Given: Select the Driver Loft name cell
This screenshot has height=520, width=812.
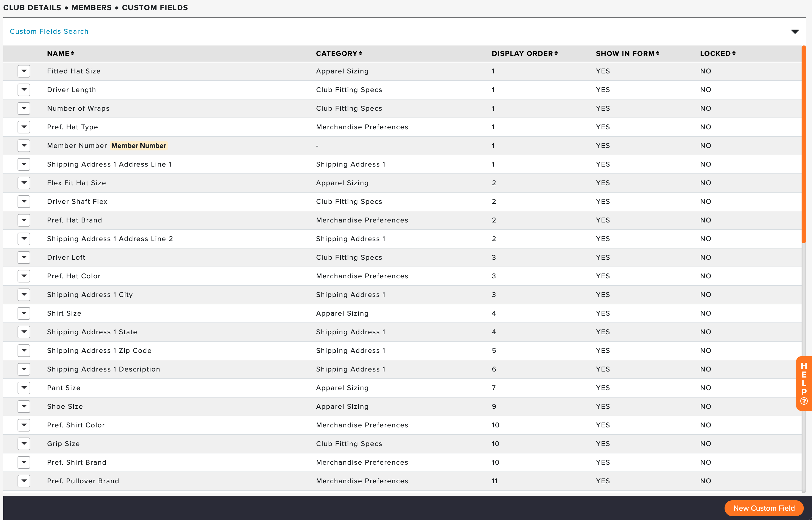Looking at the screenshot, I should tap(66, 258).
